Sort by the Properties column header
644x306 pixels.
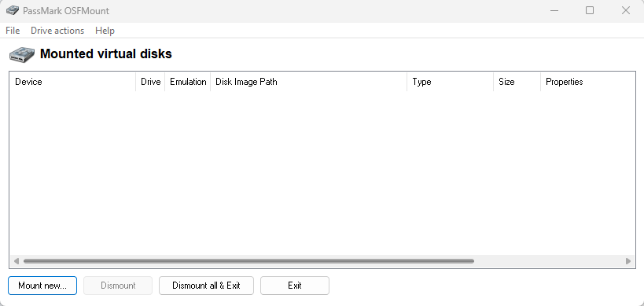click(587, 82)
